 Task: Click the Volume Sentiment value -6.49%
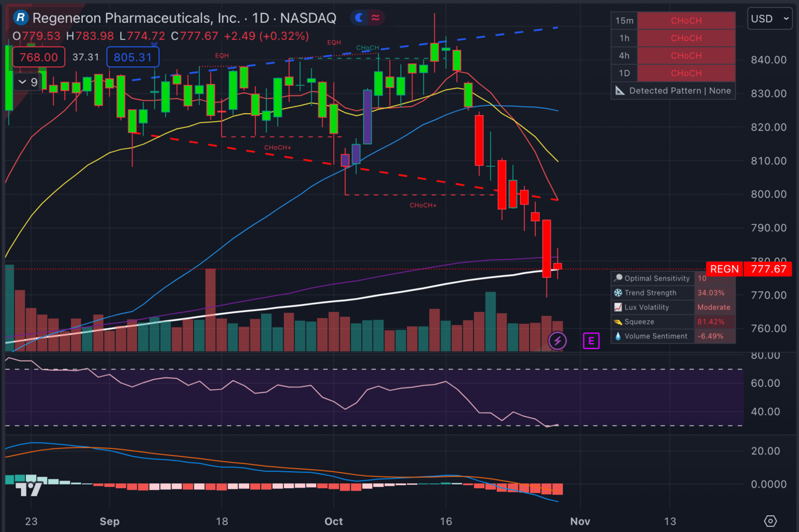pos(710,336)
